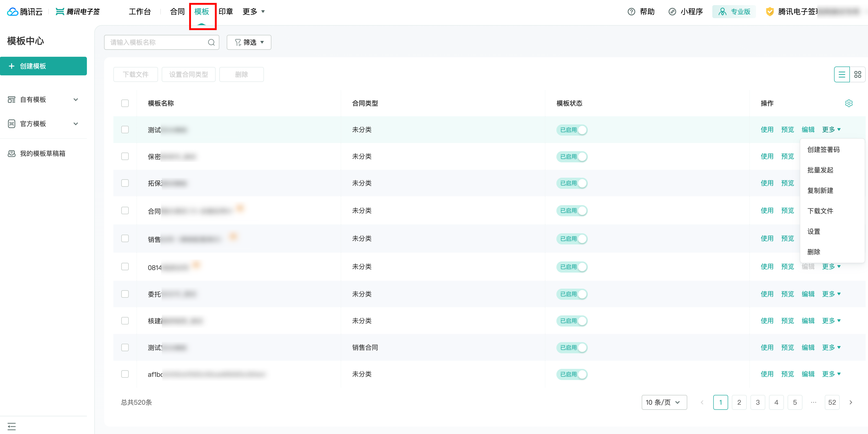Screen dimensions: 868x434
Task: Open 更多 dropdown in 核建 row
Action: [831, 321]
